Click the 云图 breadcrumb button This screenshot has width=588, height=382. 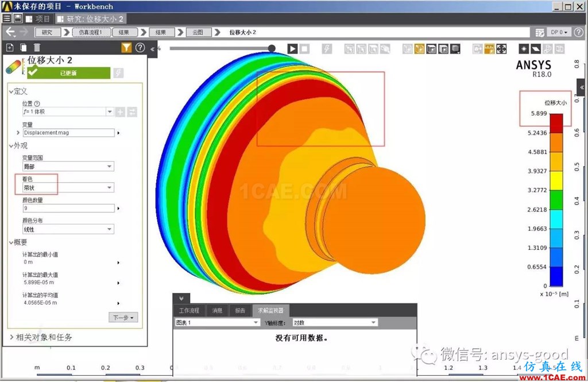(198, 32)
